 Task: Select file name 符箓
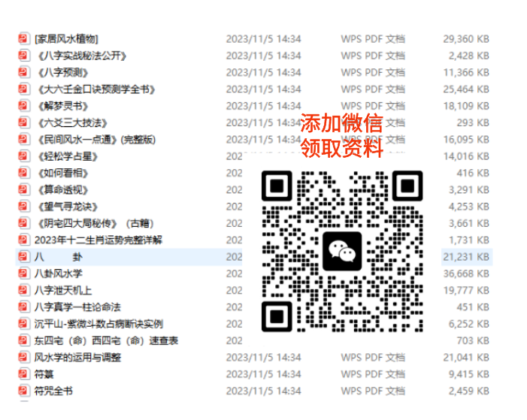click(x=44, y=375)
